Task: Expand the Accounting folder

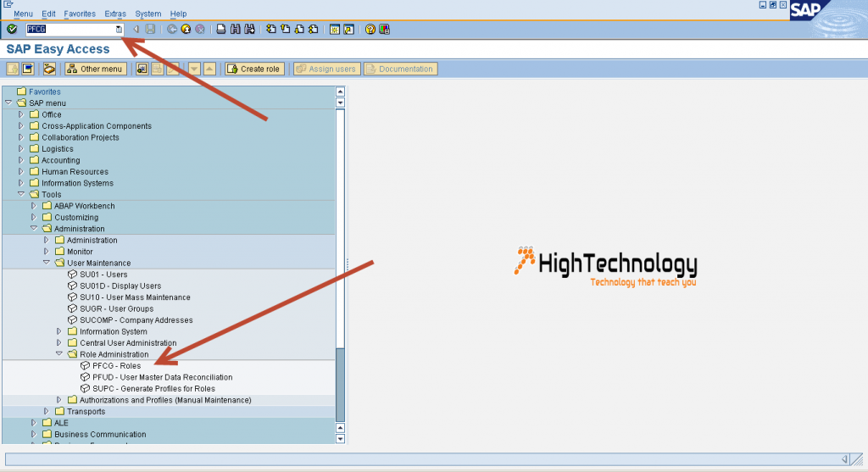Action: coord(21,160)
